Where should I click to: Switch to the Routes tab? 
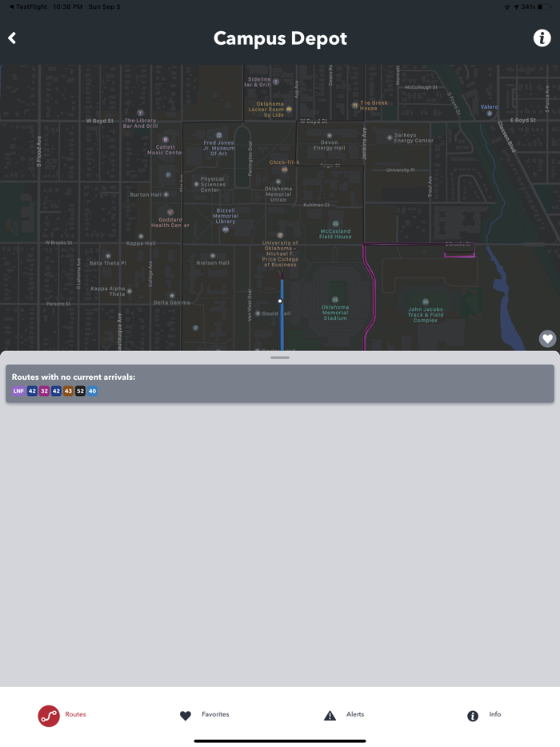62,715
